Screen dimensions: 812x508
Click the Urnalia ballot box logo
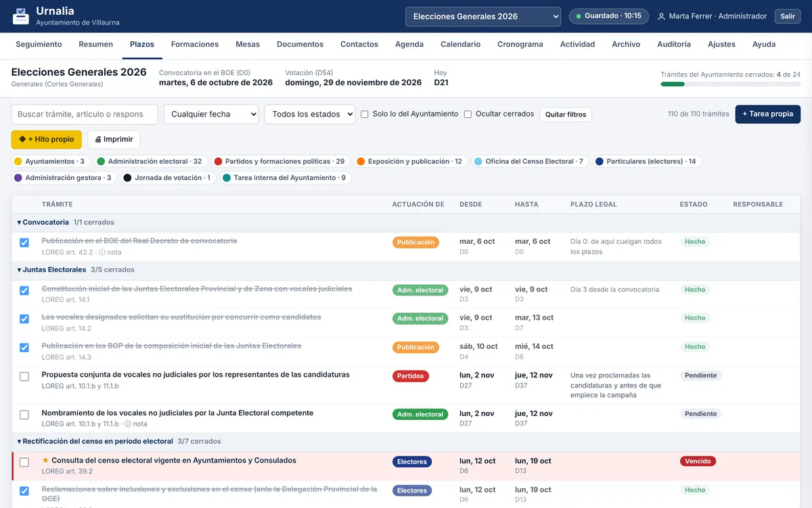coord(21,16)
